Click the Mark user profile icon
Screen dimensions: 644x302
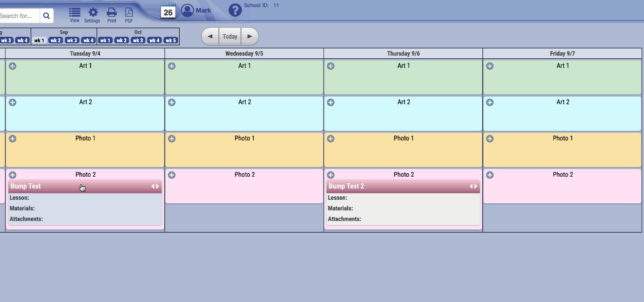[188, 11]
